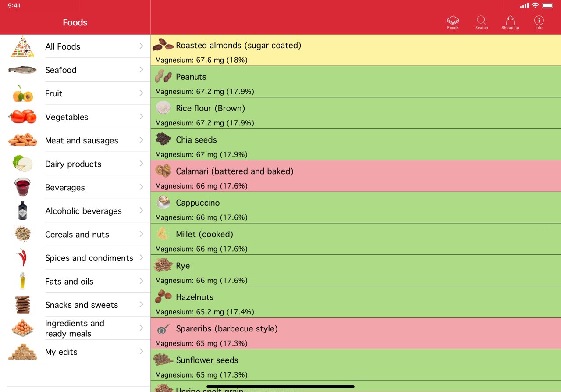Click Magnesium: 65.2 mg (17.4%) value

coord(205,312)
